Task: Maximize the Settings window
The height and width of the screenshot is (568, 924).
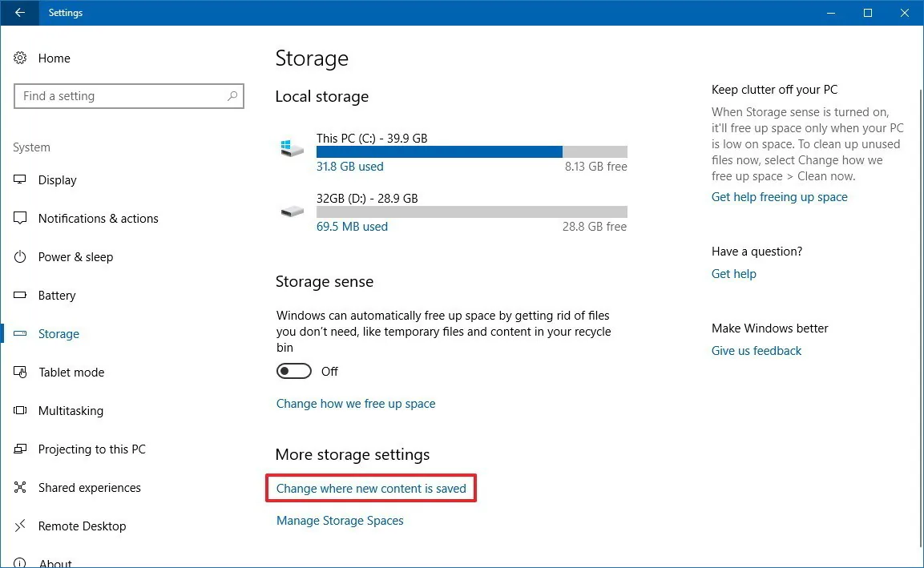Action: click(867, 12)
